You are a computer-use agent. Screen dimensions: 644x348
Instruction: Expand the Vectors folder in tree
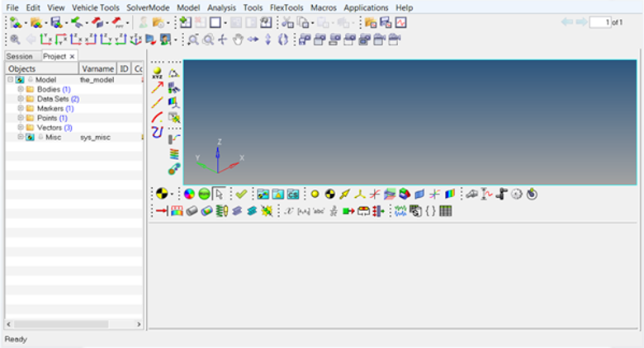pyautogui.click(x=21, y=128)
